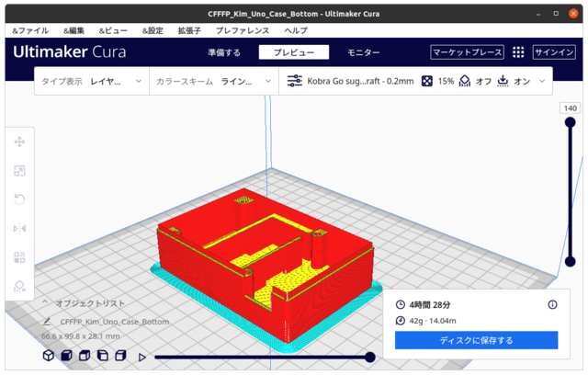Select the Scale tool in left toolbar
The width and height of the screenshot is (588, 375).
[19, 171]
